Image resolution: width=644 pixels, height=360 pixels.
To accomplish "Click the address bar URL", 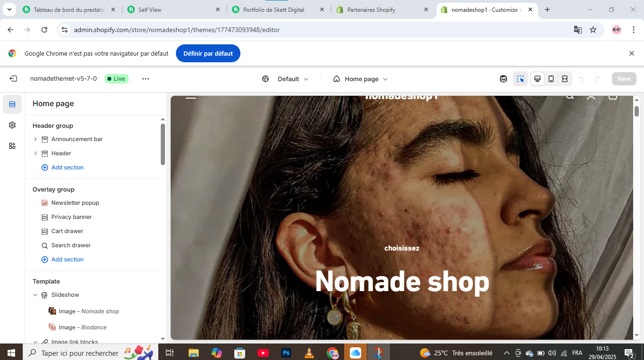I will click(x=177, y=30).
